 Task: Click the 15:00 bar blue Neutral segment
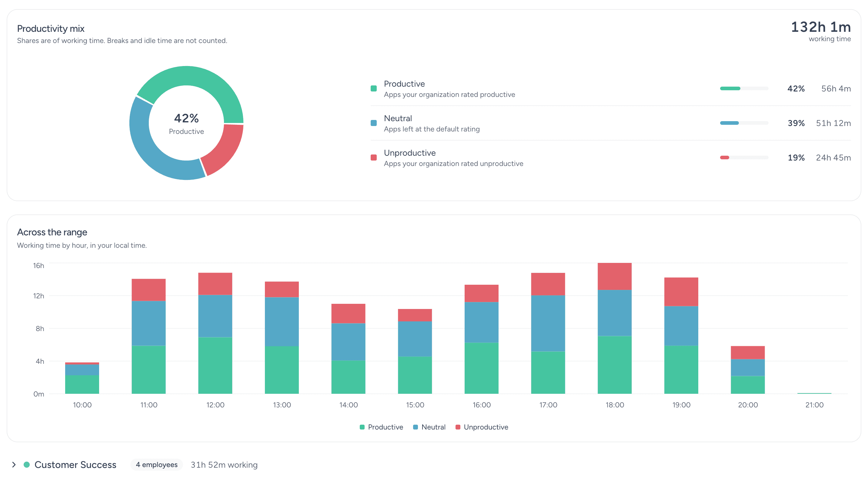[x=415, y=339]
